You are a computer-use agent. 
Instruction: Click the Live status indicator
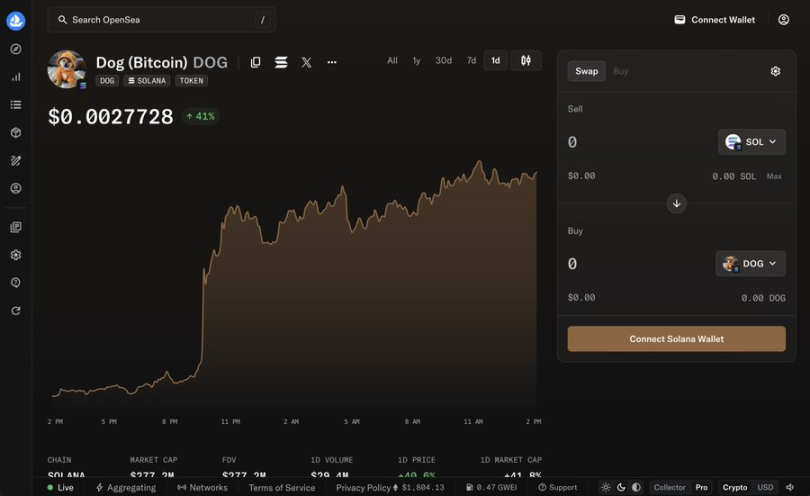(x=60, y=487)
